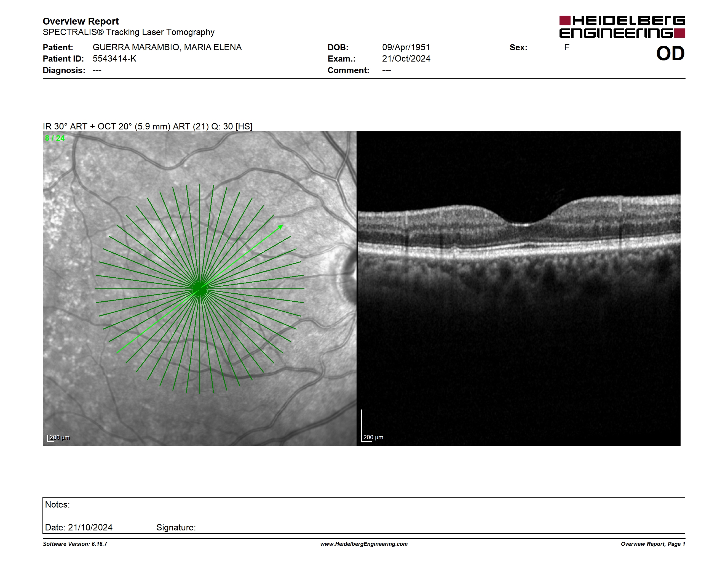Viewport: 728px width, 563px height.
Task: Click the "200 µm" scale bar on OCT image
Action: click(x=372, y=426)
